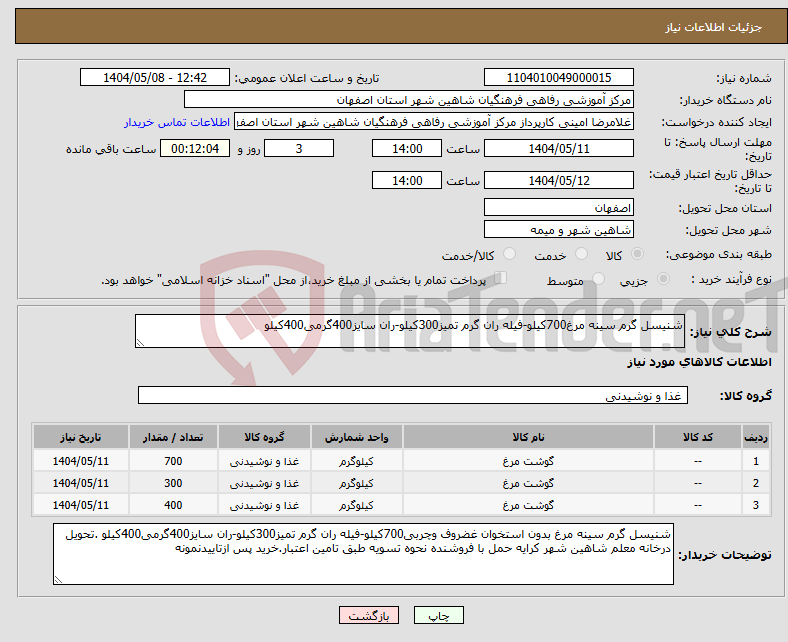The width and height of the screenshot is (788, 642).
Task: Click the اطلاعات کالاهای مورد نیاز heading
Action: point(699,362)
